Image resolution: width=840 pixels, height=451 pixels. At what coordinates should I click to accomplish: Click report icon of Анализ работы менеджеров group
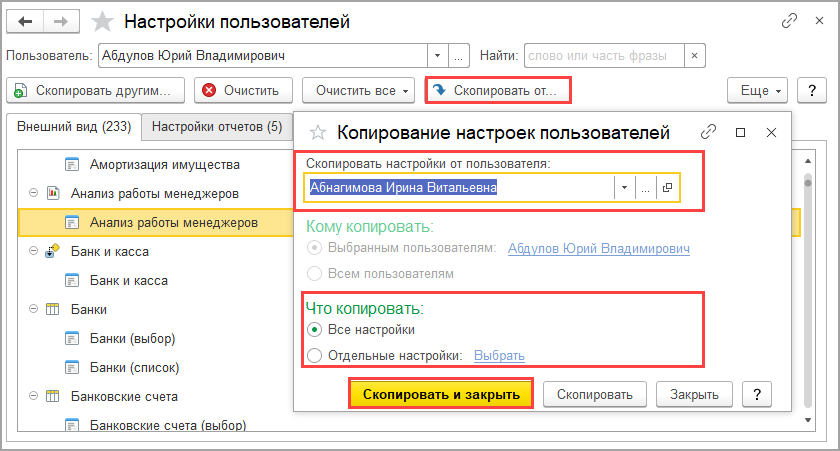pos(53,193)
